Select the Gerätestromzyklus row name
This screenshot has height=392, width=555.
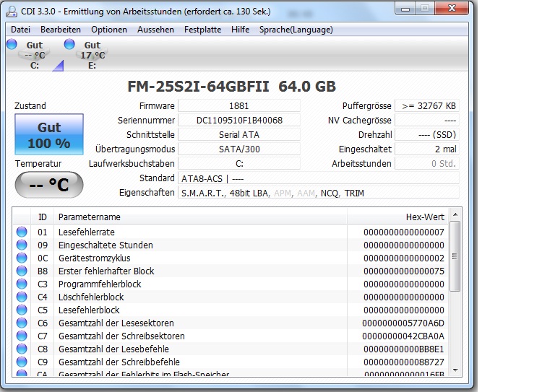[x=94, y=258]
